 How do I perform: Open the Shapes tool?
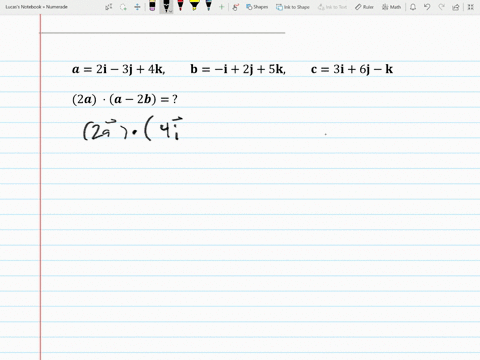[257, 7]
